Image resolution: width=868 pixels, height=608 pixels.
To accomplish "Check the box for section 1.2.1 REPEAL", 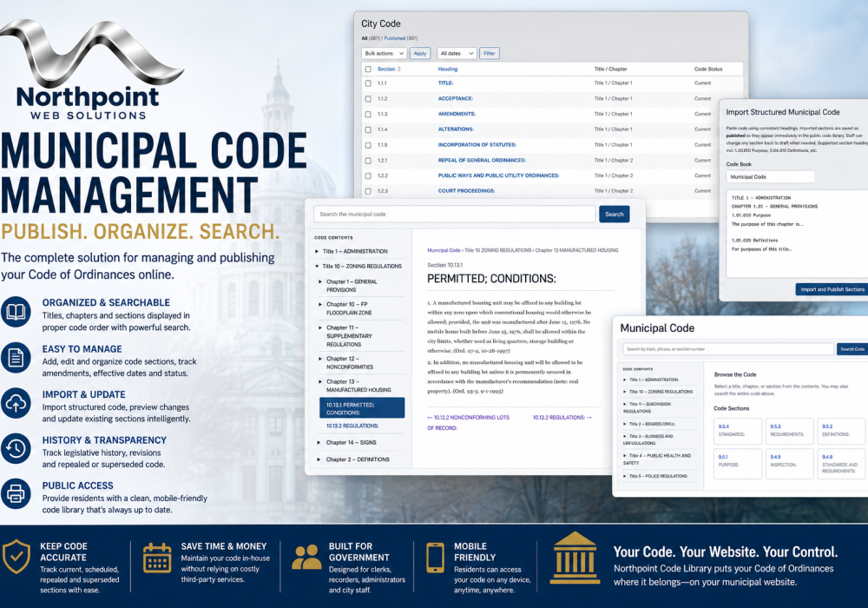I will [368, 161].
